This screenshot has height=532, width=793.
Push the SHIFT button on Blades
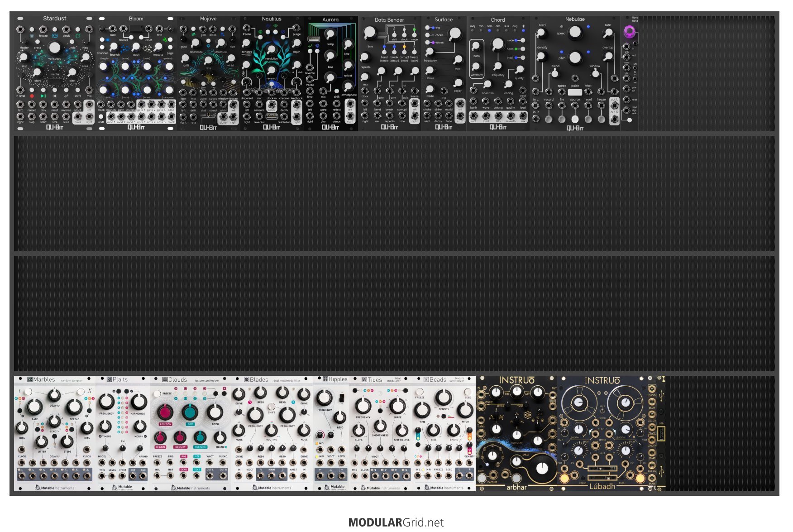[272, 406]
